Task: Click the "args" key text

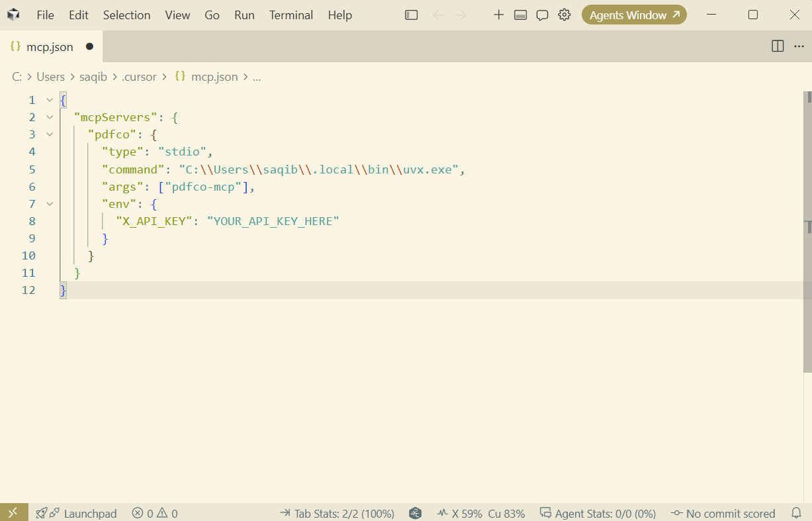Action: pos(123,187)
